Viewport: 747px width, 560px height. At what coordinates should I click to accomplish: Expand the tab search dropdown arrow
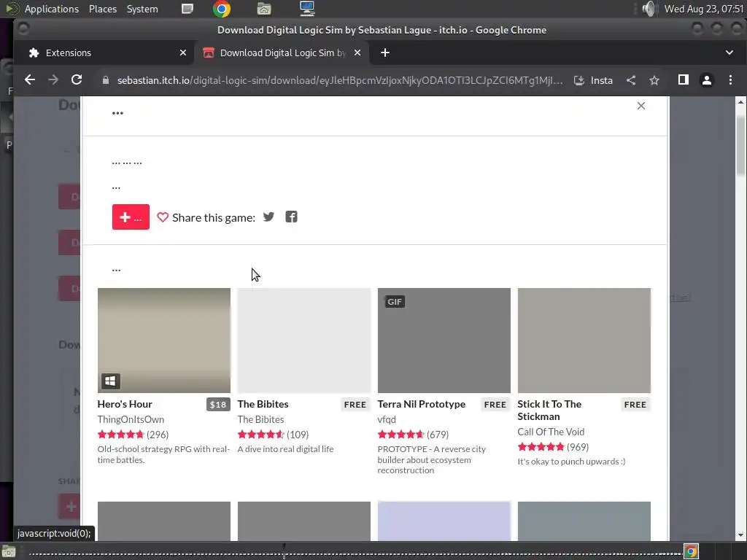pyautogui.click(x=729, y=52)
